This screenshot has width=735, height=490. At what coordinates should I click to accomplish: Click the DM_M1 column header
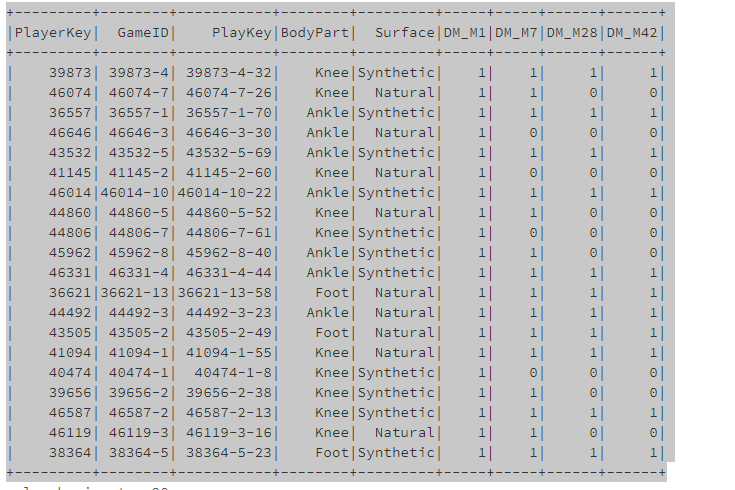click(464, 32)
